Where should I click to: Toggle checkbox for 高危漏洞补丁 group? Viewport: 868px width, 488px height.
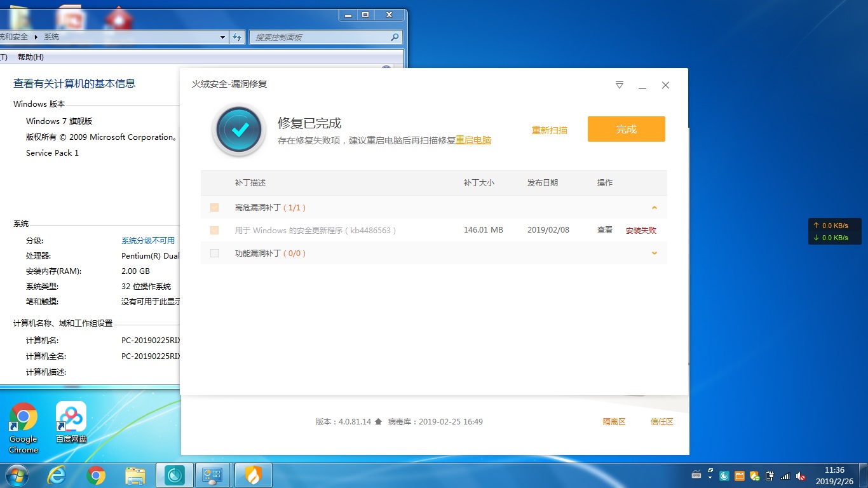(214, 208)
